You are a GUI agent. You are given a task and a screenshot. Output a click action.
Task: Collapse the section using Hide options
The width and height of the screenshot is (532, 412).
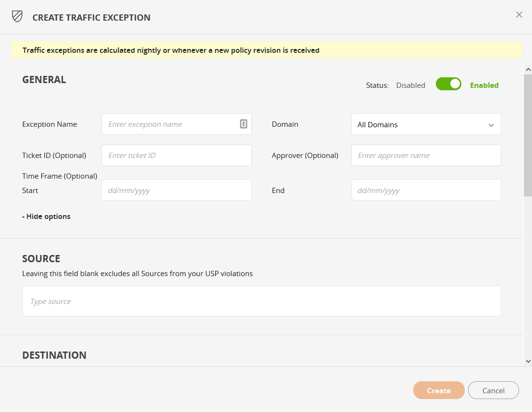[47, 217]
